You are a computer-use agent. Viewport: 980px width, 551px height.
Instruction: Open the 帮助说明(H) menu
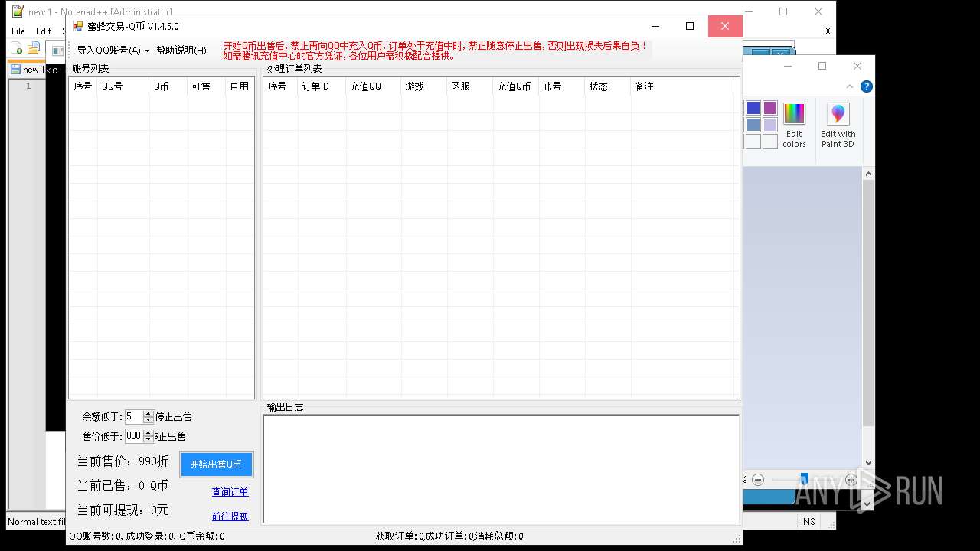click(181, 51)
